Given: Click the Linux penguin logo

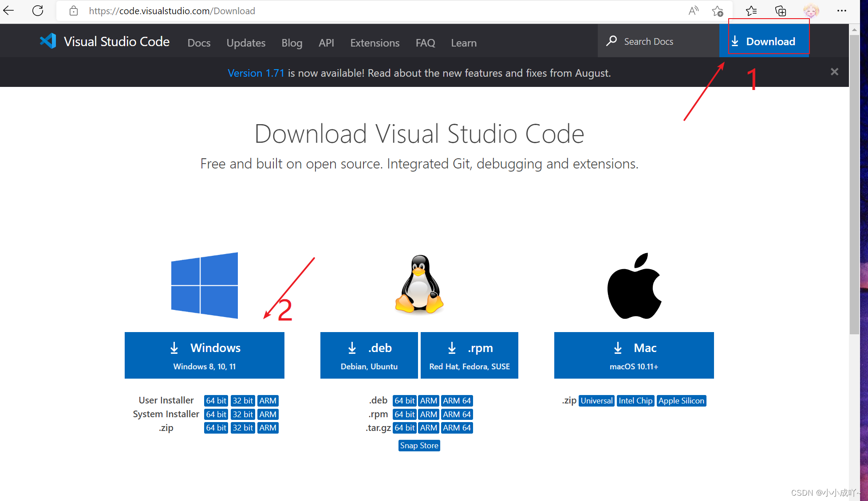Looking at the screenshot, I should (419, 284).
